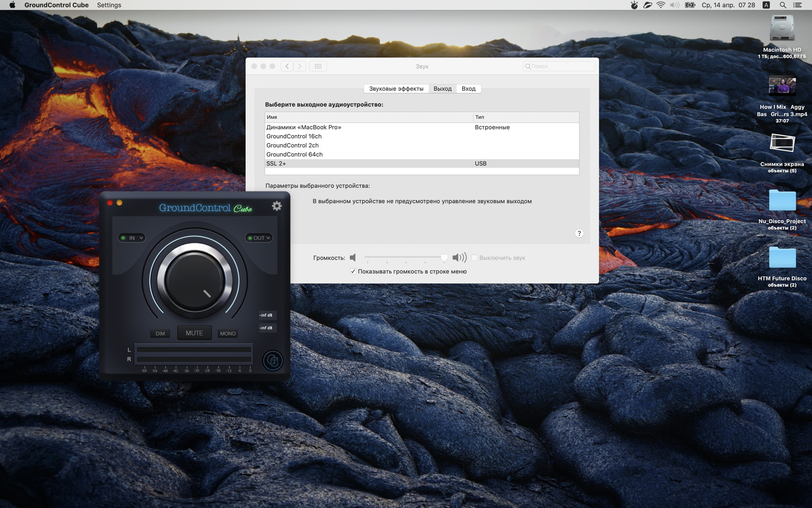This screenshot has height=508, width=812.
Task: Click the R channel level meter
Action: click(194, 359)
